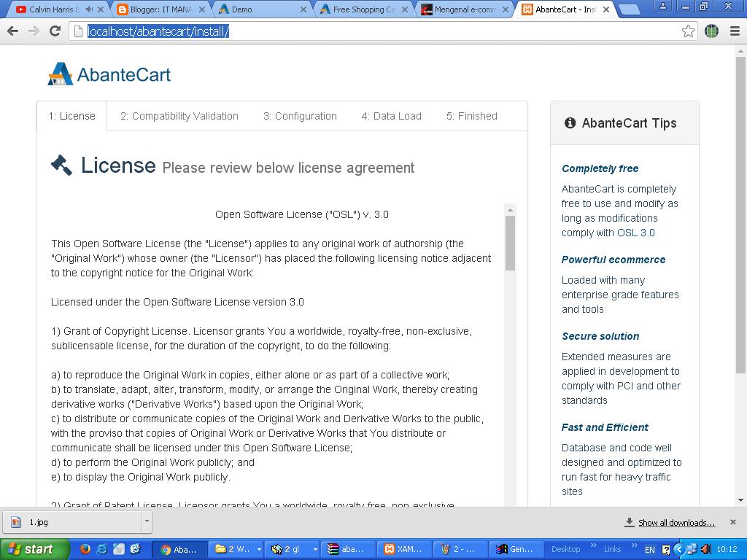This screenshot has height=560, width=747.
Task: Click the info icon in AbanteCart Tips
Action: click(x=570, y=122)
